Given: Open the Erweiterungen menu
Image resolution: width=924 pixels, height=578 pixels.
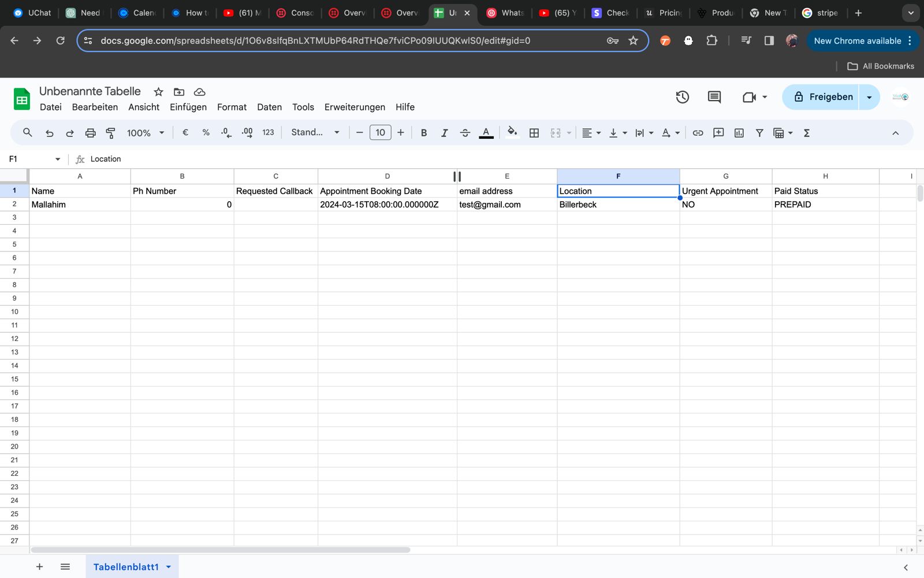Looking at the screenshot, I should pyautogui.click(x=355, y=107).
